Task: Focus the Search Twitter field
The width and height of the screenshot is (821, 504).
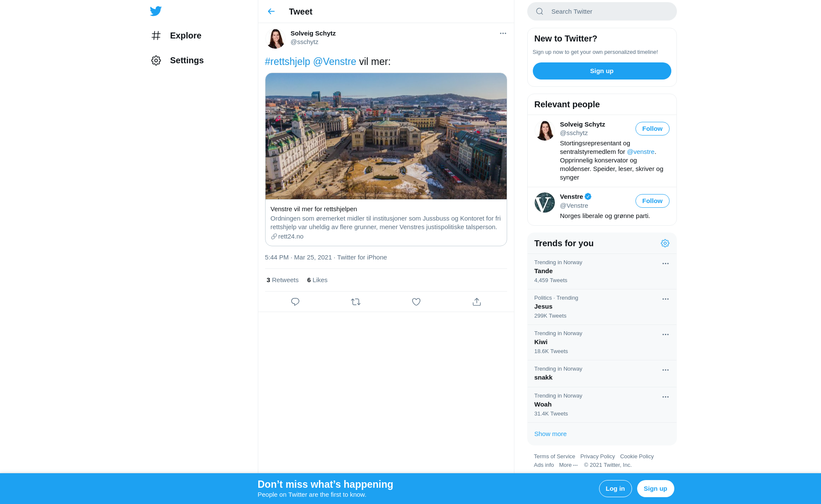Action: [x=602, y=12]
